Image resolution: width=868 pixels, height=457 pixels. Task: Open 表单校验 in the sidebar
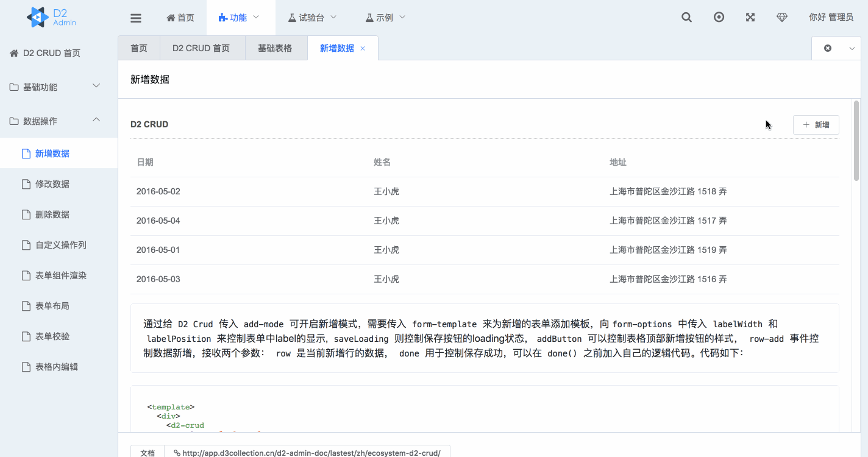tap(59, 336)
